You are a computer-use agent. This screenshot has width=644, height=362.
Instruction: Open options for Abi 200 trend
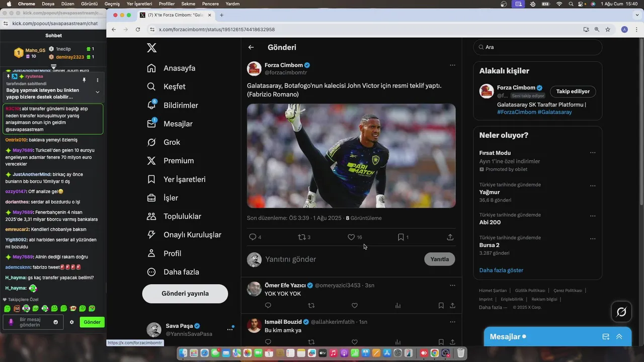point(593,215)
